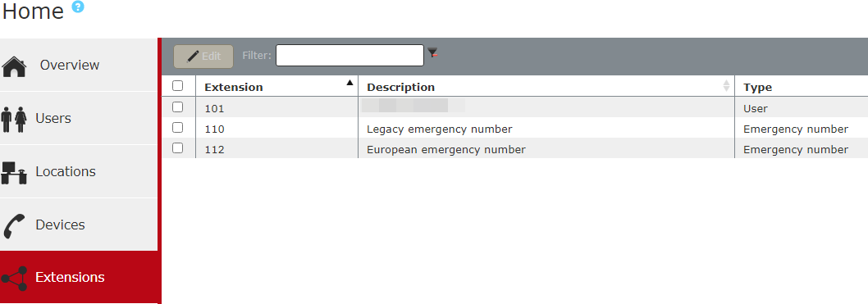Click the desk icon beside Locations
Image resolution: width=868 pixels, height=304 pixels.
[x=15, y=173]
